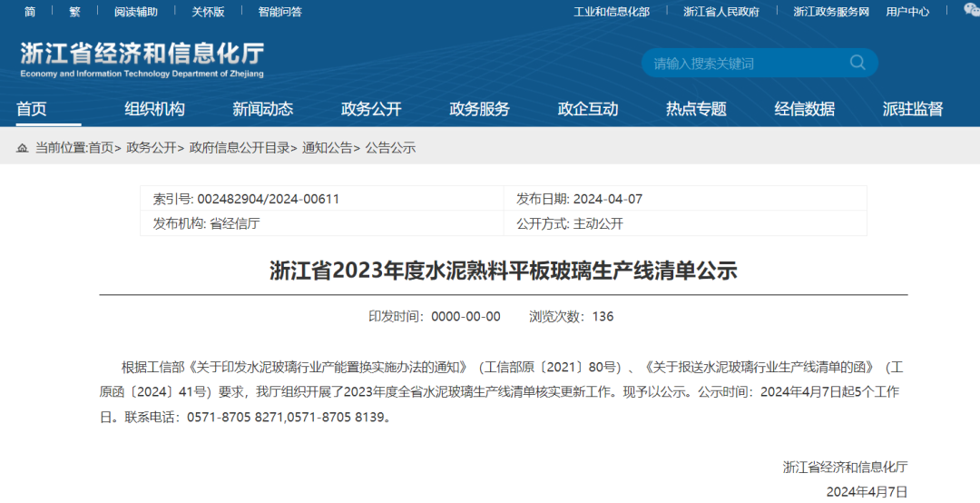The image size is (980, 503).
Task: Go to 首页 in navigation bar
Action: (x=32, y=109)
